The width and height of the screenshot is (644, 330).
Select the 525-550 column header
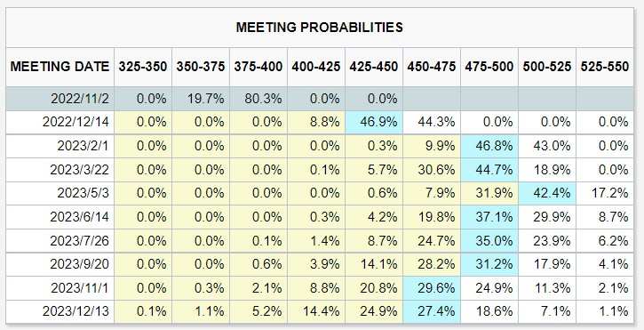(605, 67)
